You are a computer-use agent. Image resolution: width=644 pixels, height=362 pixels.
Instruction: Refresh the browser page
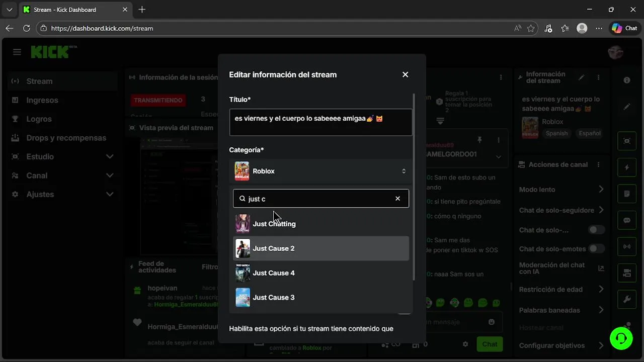click(x=27, y=28)
